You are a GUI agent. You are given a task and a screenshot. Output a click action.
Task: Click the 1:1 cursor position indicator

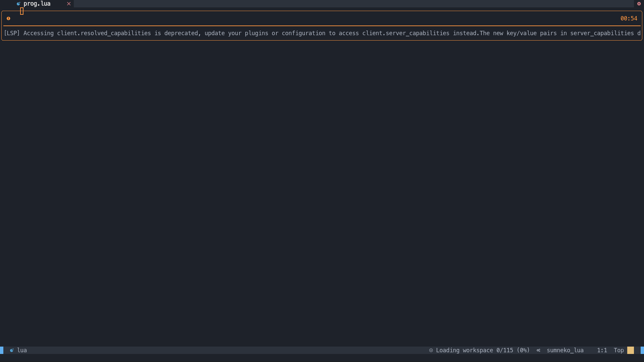coord(602,350)
